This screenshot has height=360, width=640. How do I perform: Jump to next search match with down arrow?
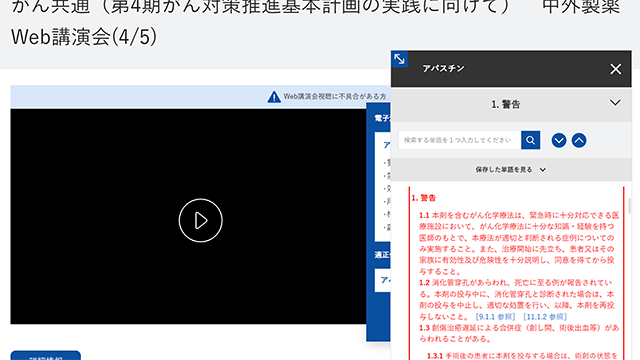pos(559,140)
